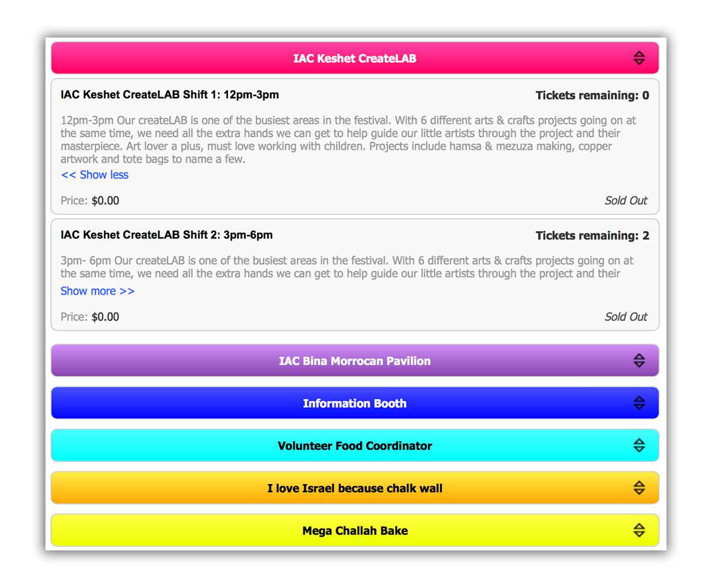Expand the Volunteer Food Coordinator arrow icon

coord(639,445)
